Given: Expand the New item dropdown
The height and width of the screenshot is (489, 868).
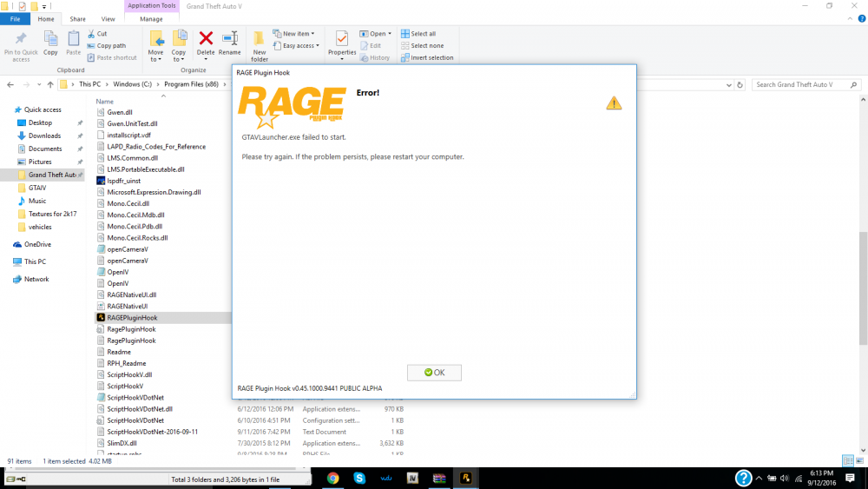Looking at the screenshot, I should click(x=312, y=34).
